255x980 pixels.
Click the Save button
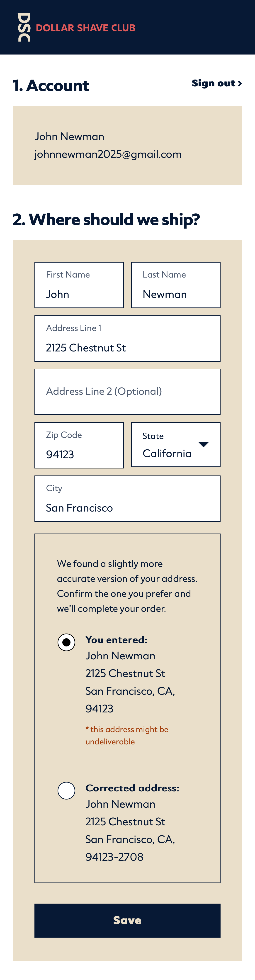click(x=127, y=921)
